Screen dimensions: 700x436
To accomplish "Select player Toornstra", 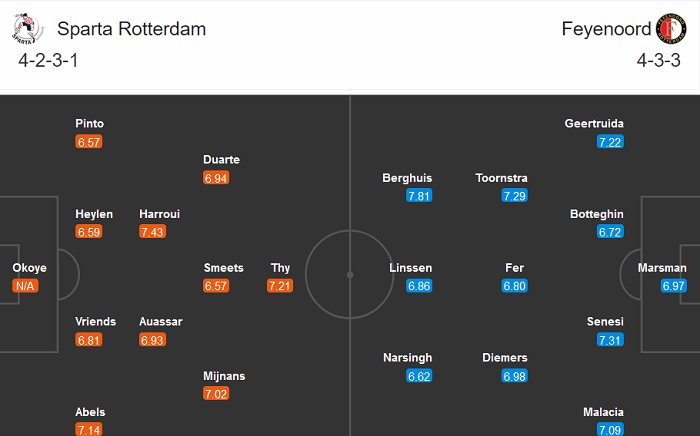I will point(502,178).
